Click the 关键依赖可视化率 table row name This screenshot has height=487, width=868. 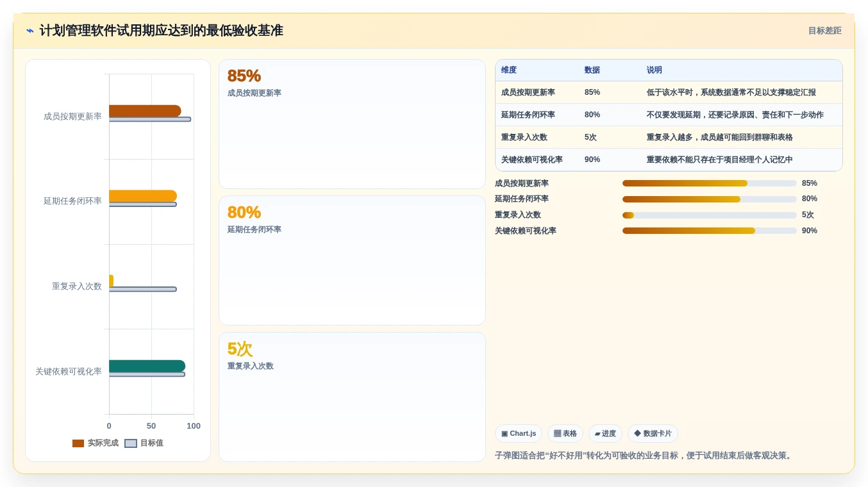532,160
